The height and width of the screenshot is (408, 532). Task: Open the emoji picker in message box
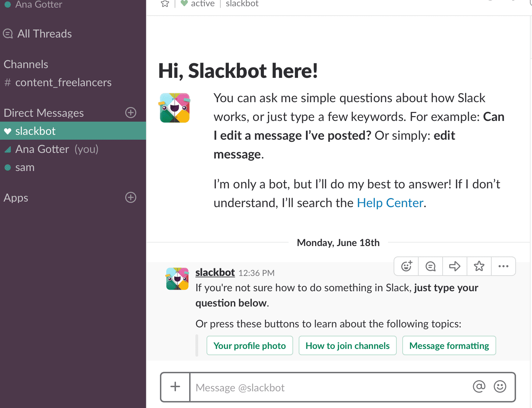click(500, 386)
